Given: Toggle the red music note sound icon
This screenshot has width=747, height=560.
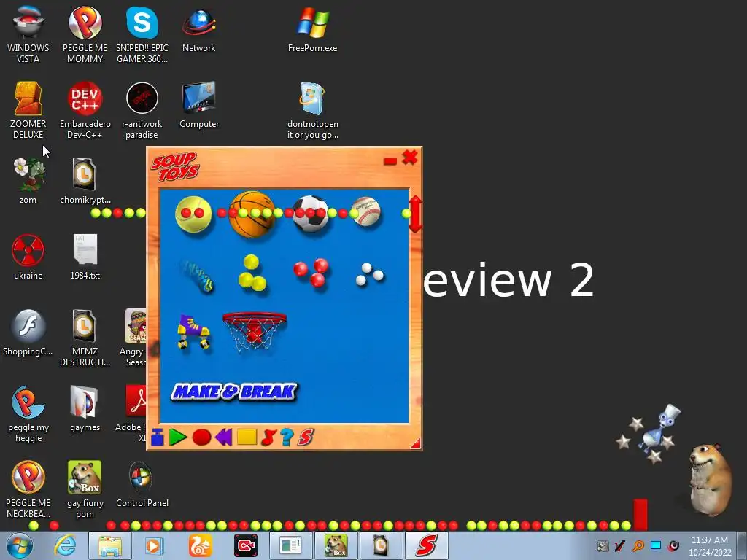Looking at the screenshot, I should pyautogui.click(x=268, y=437).
